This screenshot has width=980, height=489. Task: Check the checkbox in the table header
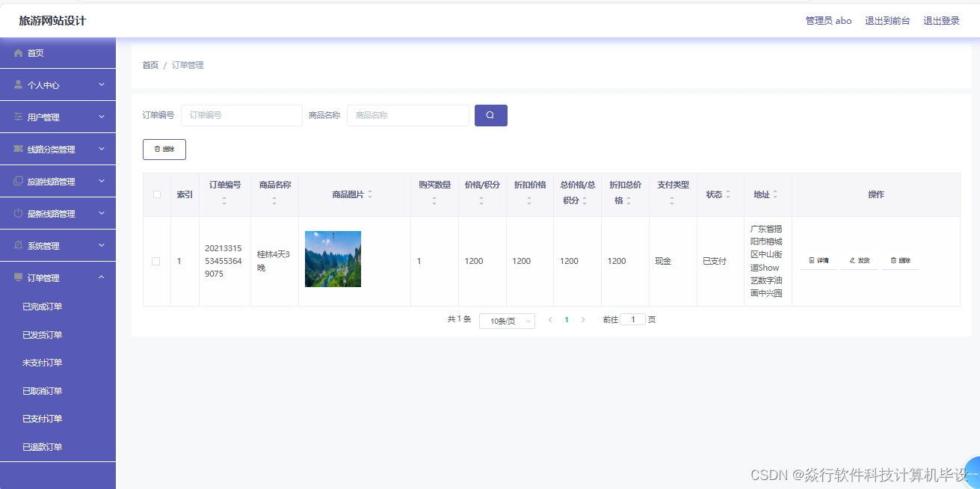click(x=156, y=194)
